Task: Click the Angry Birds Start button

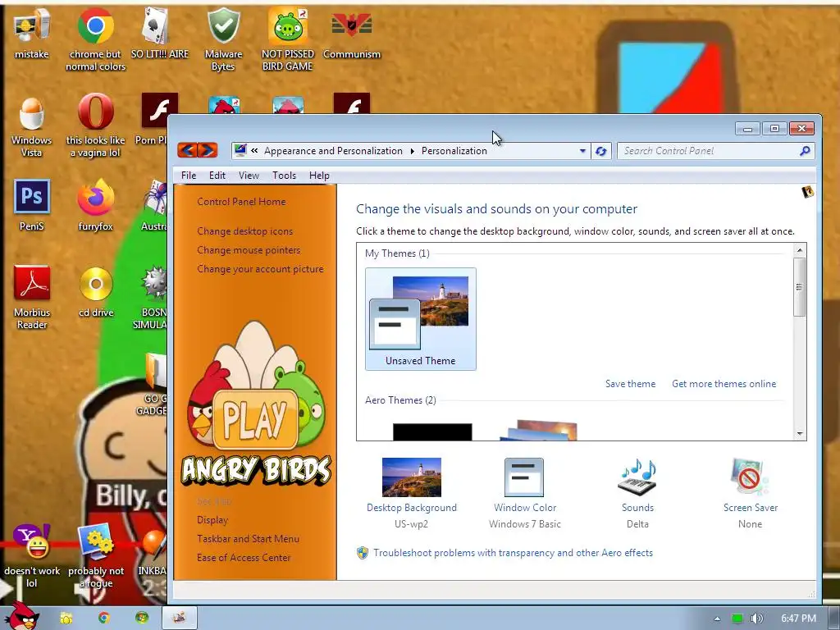Action: [x=21, y=616]
